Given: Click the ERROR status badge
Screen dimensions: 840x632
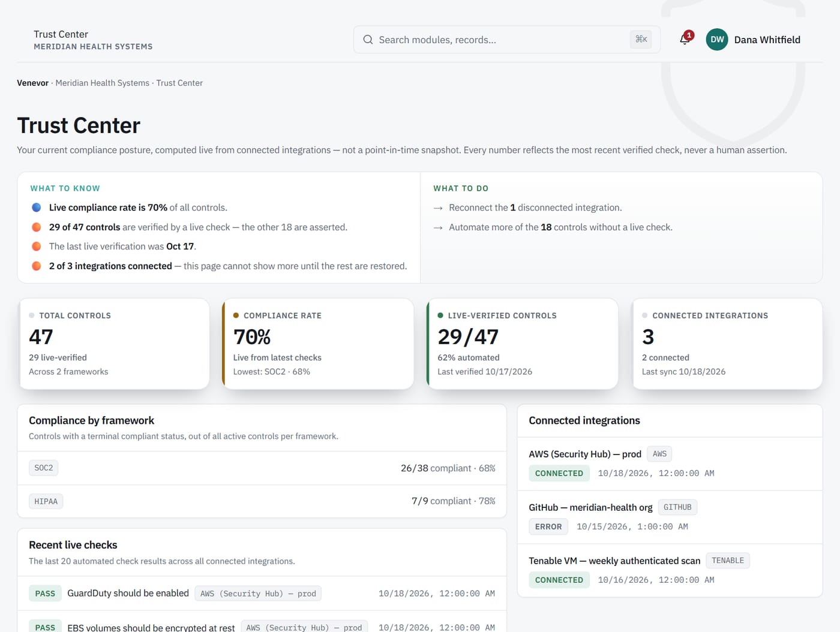Looking at the screenshot, I should pyautogui.click(x=548, y=526).
